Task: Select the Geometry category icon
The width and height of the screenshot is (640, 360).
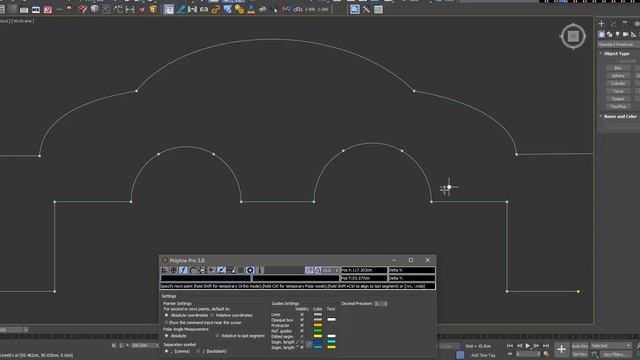Action: [601, 35]
